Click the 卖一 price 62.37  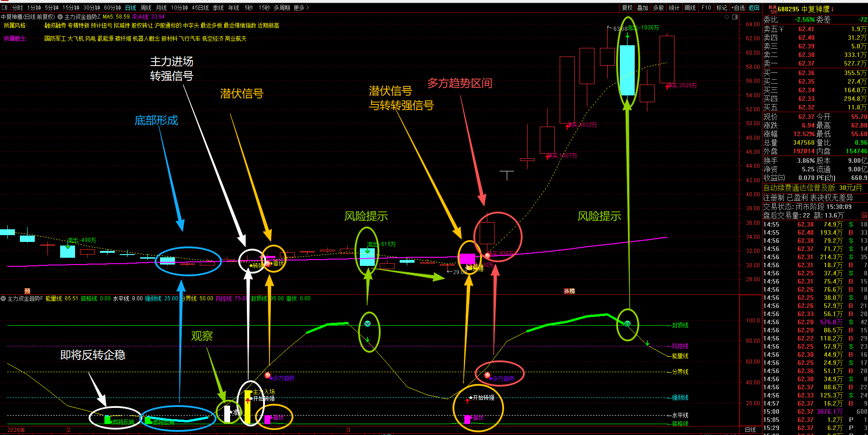pos(806,64)
